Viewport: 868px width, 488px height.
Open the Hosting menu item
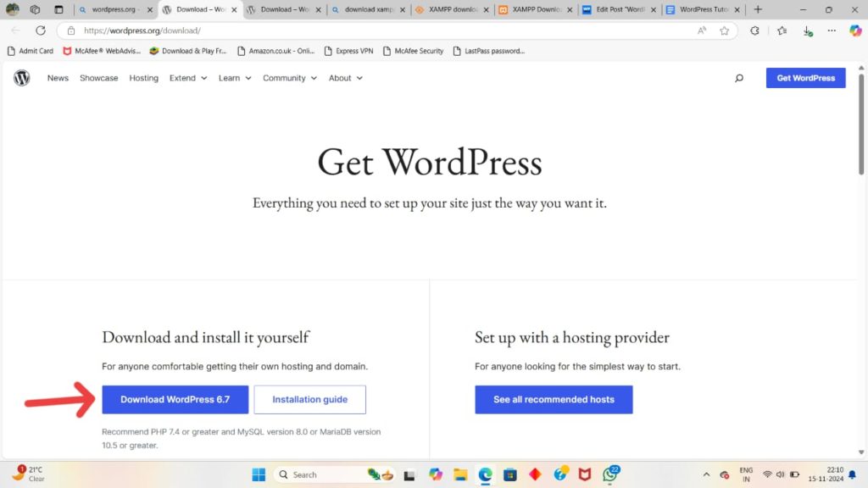pyautogui.click(x=143, y=78)
